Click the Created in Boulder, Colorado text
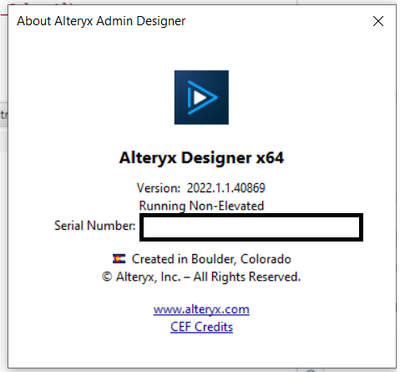 [x=211, y=259]
